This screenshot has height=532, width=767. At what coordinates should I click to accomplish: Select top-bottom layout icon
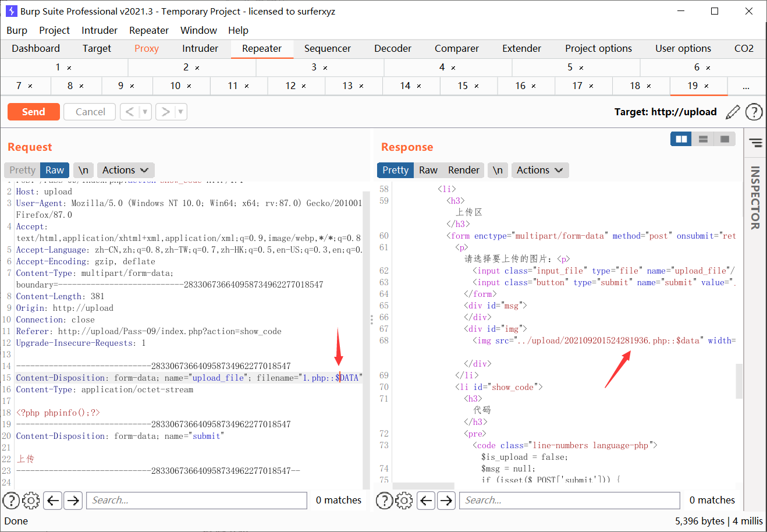click(x=703, y=139)
